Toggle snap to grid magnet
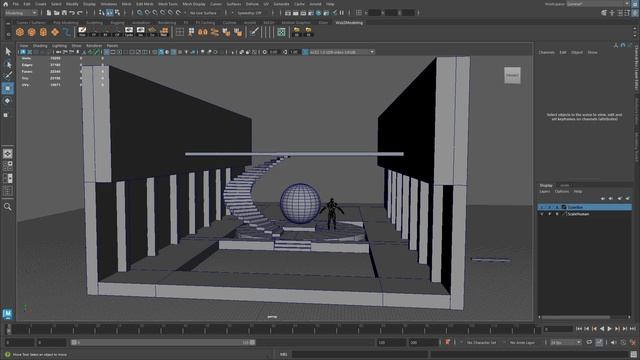The height and width of the screenshot is (360, 640). pyautogui.click(x=140, y=13)
